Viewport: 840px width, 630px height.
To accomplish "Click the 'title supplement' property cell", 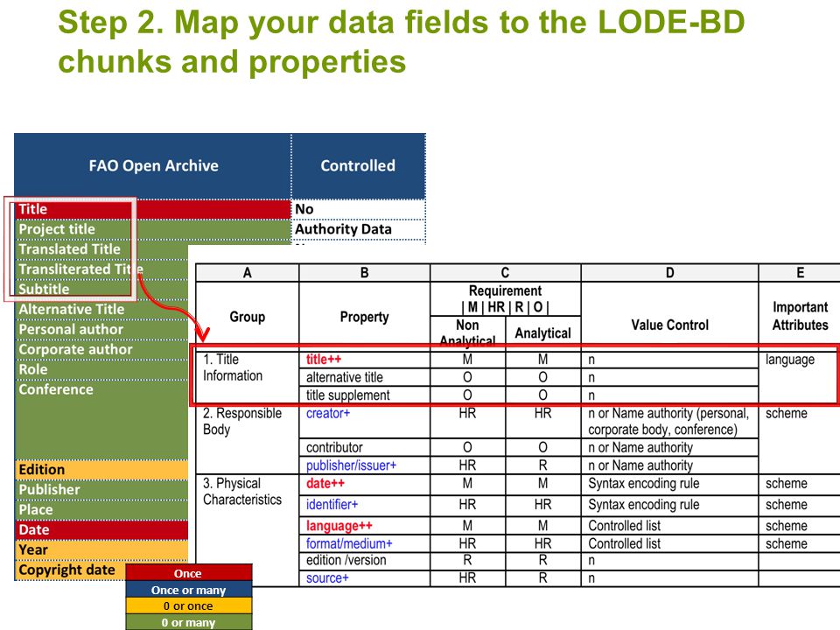I will click(364, 395).
